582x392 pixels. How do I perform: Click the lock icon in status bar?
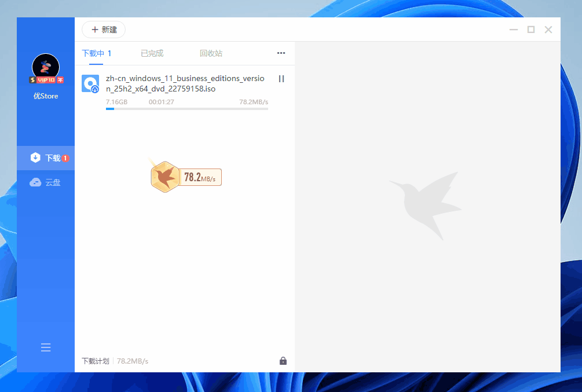pos(283,361)
